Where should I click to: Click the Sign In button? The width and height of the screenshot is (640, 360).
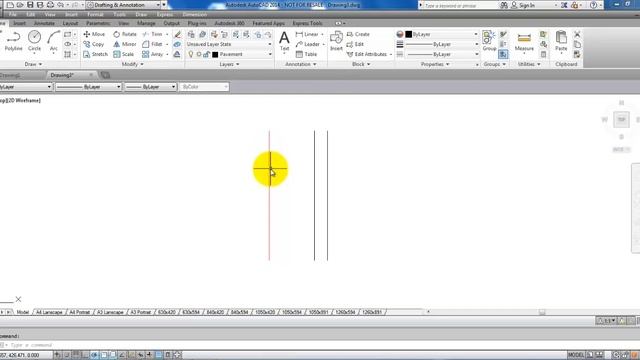(524, 5)
